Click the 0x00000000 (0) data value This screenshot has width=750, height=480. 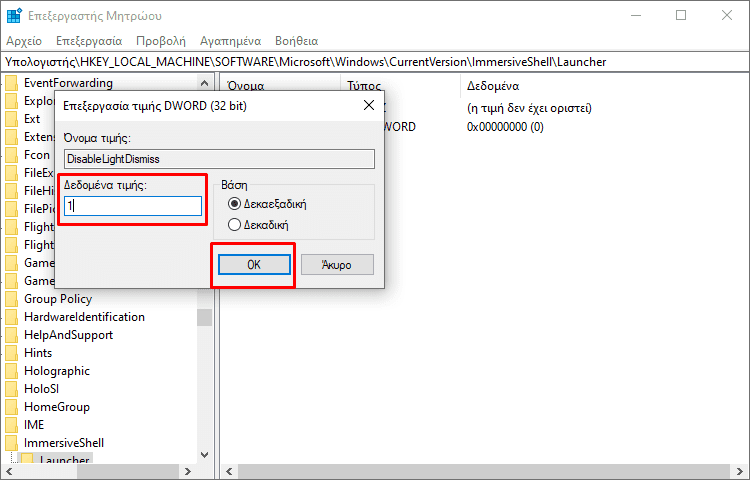pos(505,127)
